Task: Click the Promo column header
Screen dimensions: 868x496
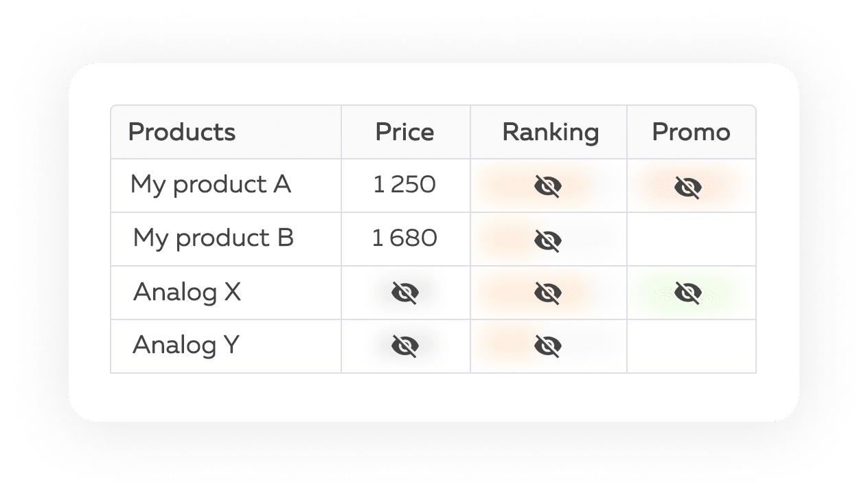Action: tap(691, 132)
